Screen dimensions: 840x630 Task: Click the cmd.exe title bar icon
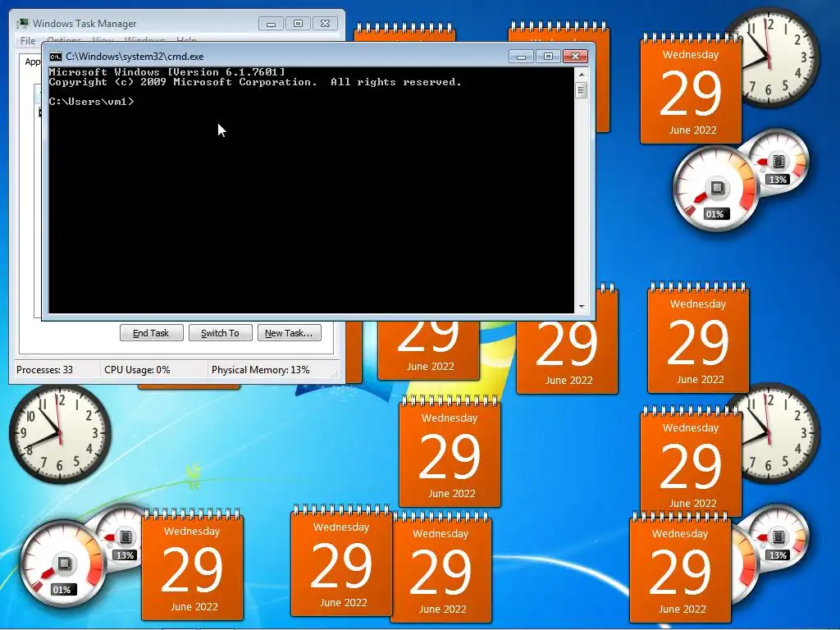coord(55,57)
